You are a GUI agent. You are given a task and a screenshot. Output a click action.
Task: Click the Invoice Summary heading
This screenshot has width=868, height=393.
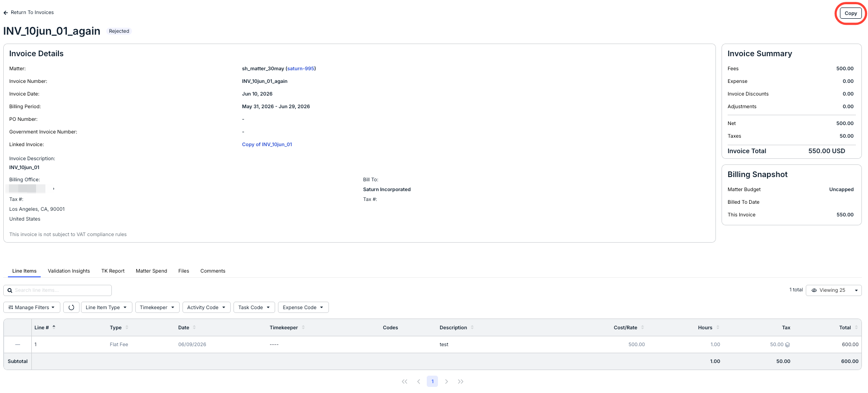coord(759,54)
